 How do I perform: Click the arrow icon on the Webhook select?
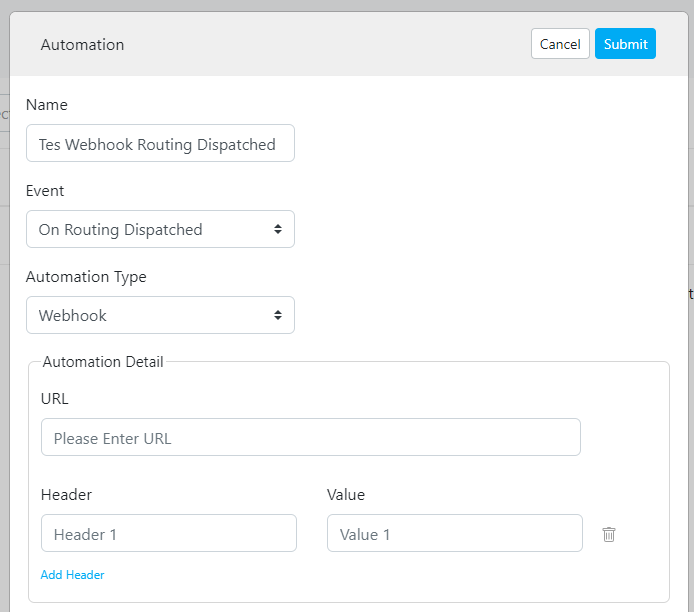point(277,315)
